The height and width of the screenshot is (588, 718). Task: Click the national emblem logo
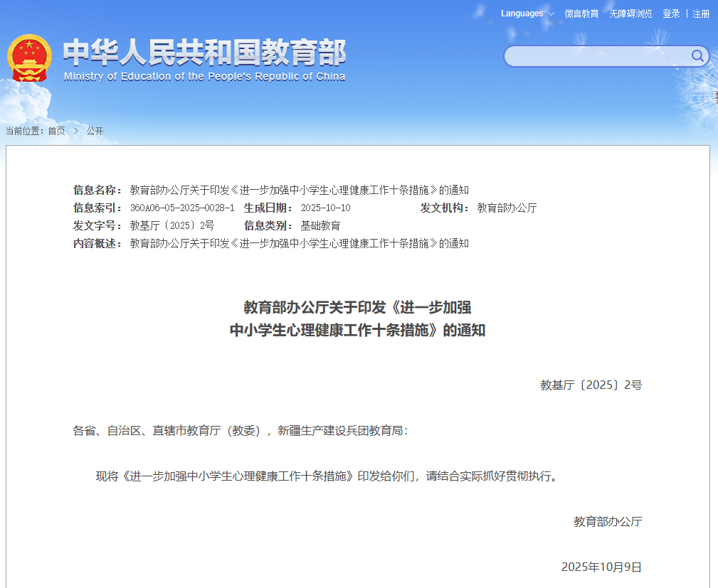click(x=28, y=56)
